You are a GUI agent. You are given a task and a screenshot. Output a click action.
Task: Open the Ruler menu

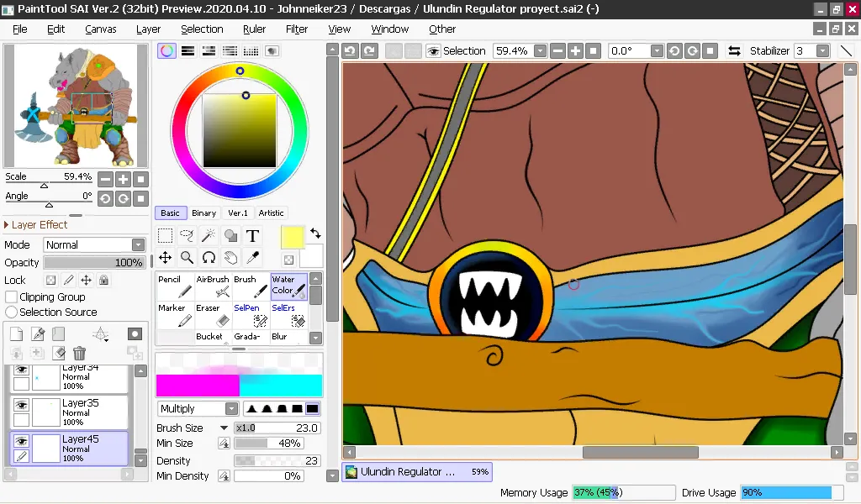coord(254,29)
